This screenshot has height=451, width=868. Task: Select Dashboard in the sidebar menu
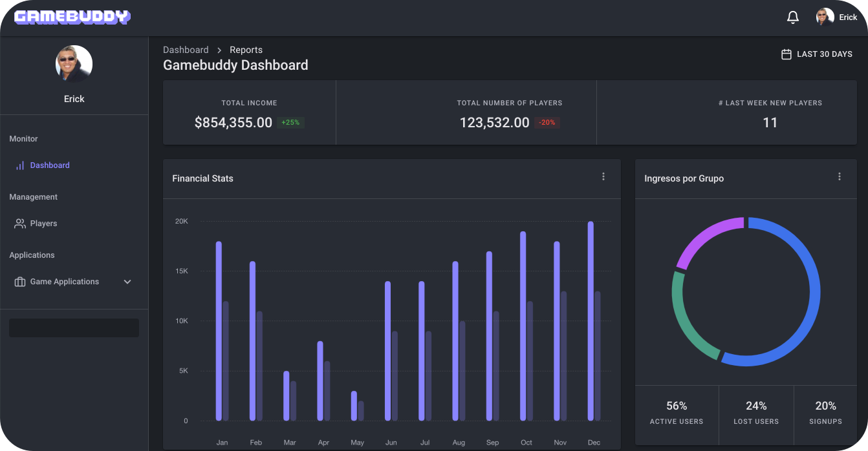[x=50, y=165]
